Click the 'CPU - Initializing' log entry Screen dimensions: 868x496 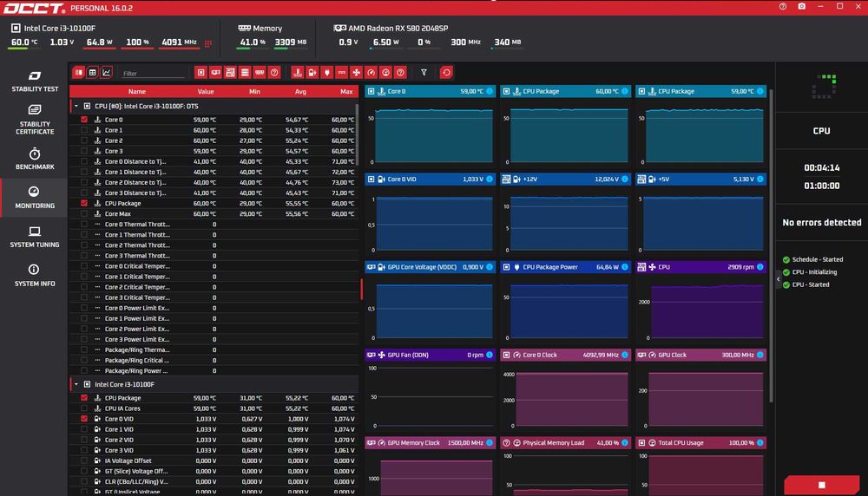coord(809,272)
